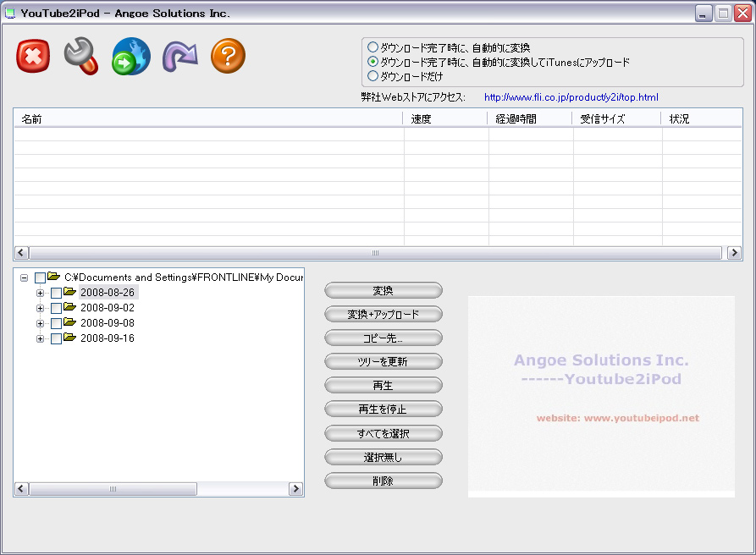This screenshot has height=555, width=756.
Task: Click the folder tree horizontal scrollbar thumb
Action: (x=113, y=489)
